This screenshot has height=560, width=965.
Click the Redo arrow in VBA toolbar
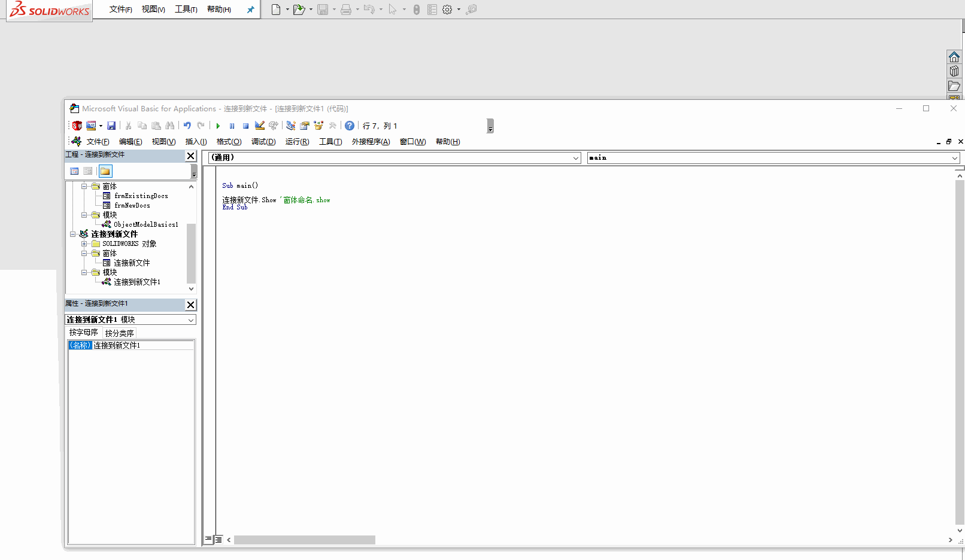click(x=201, y=126)
